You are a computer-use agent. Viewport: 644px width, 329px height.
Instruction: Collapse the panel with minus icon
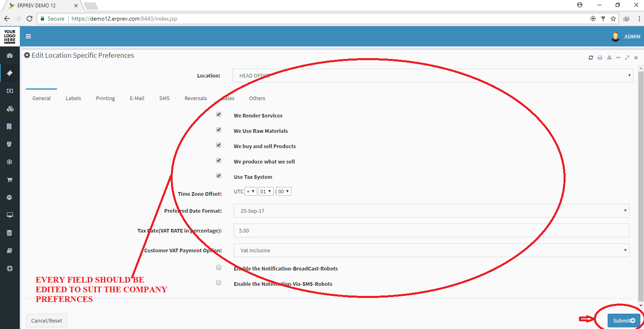(618, 58)
